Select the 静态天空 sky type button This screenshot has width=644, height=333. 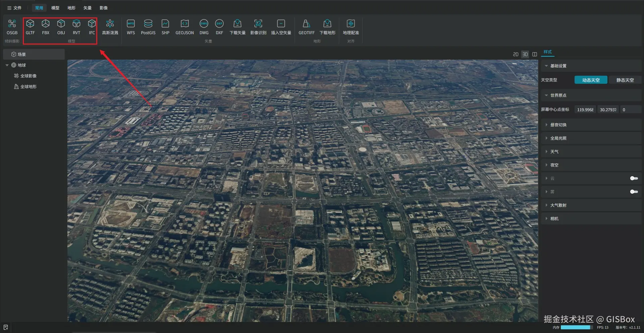point(625,80)
